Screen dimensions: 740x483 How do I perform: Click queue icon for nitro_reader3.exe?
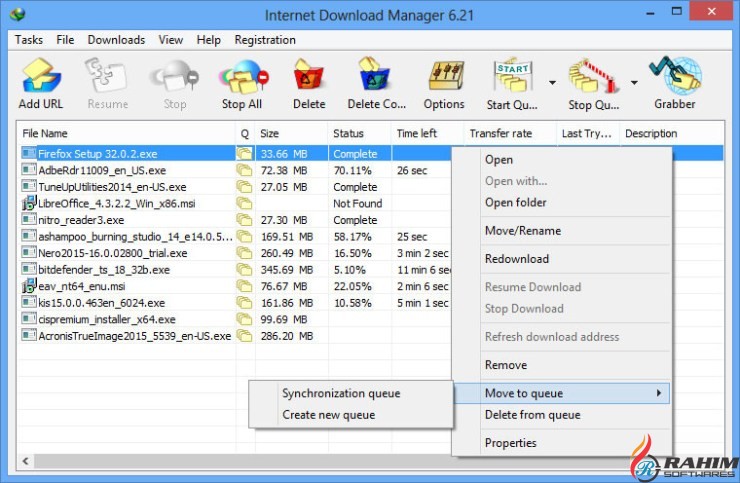point(244,220)
